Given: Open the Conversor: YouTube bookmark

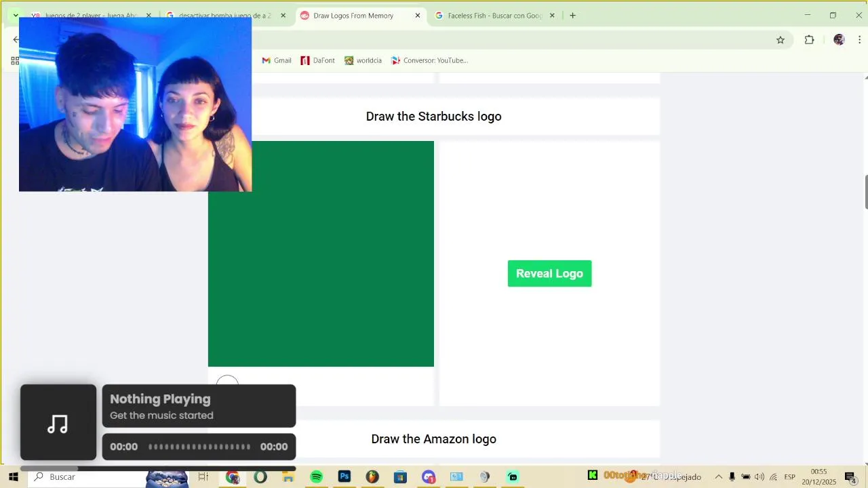Looking at the screenshot, I should (429, 60).
